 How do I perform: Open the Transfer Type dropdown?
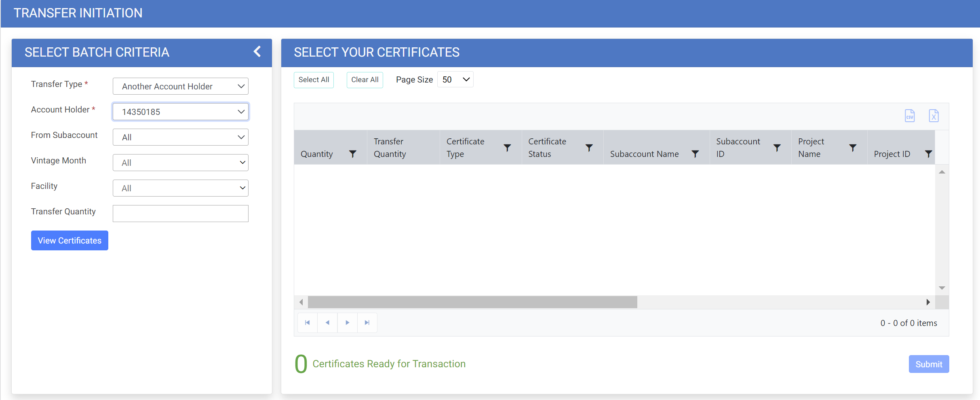[180, 86]
